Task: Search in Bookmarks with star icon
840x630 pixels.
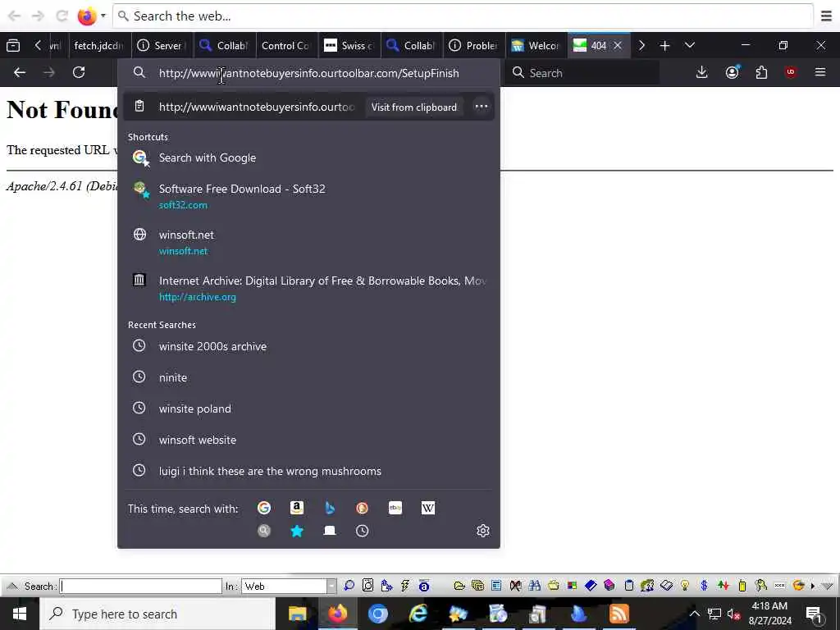Action: pyautogui.click(x=297, y=531)
